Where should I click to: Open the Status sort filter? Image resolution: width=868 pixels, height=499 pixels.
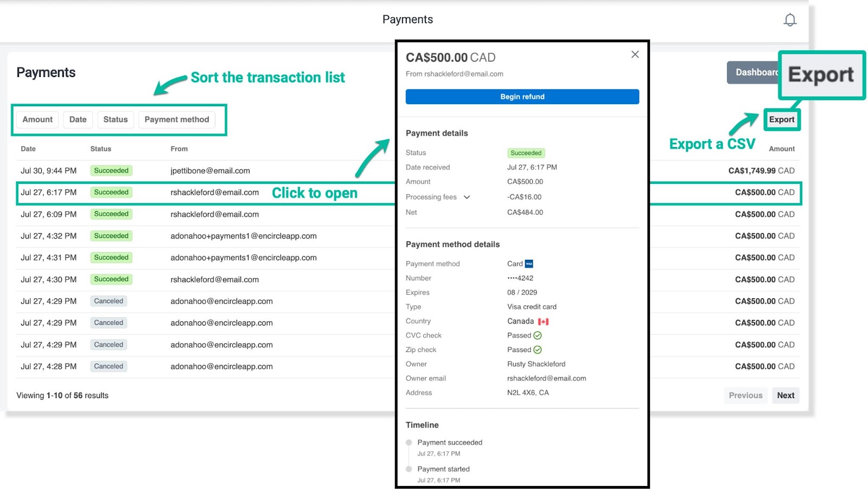tap(116, 119)
